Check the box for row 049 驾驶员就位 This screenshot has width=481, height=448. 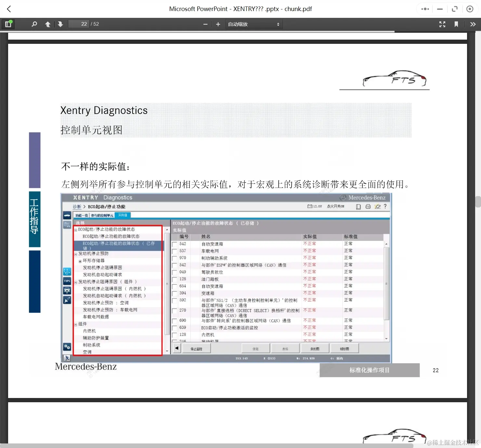pyautogui.click(x=175, y=272)
